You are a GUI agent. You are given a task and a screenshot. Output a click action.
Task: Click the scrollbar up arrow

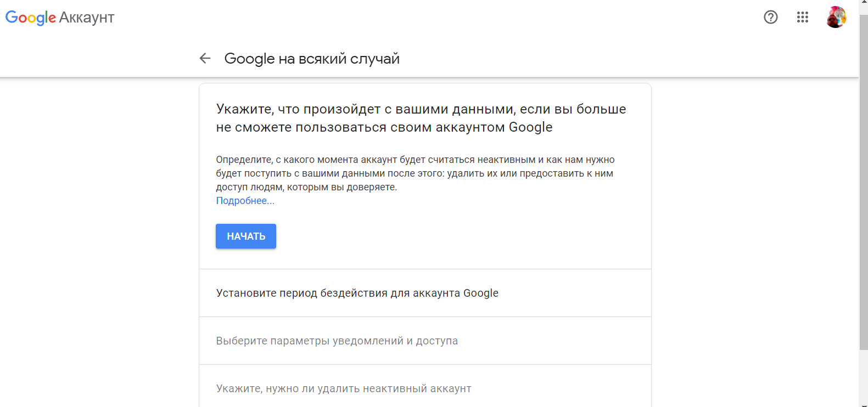point(864,3)
